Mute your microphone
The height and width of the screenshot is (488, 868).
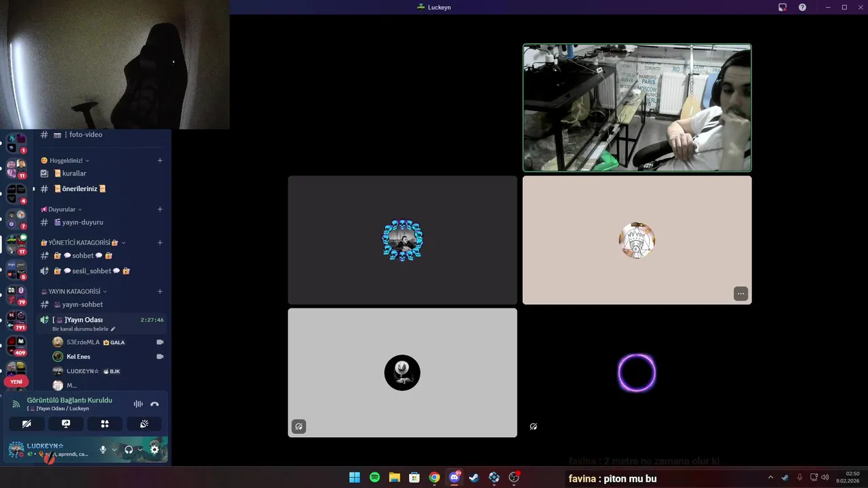(x=103, y=449)
